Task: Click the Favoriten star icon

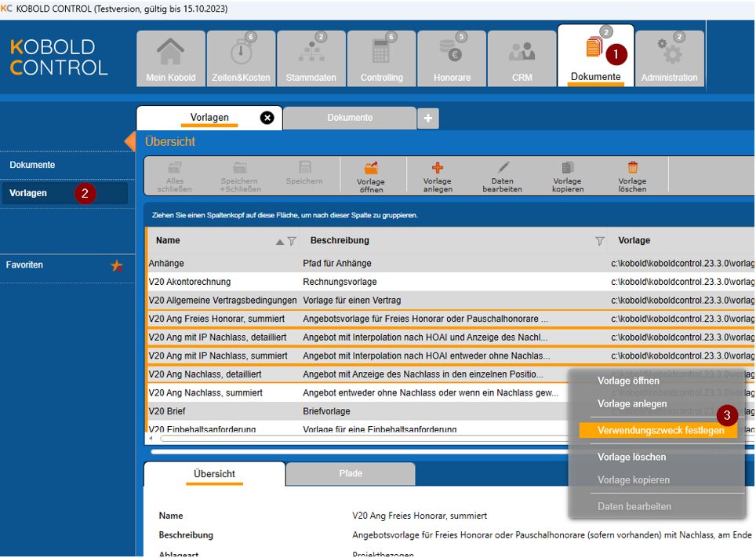Action: click(x=117, y=265)
